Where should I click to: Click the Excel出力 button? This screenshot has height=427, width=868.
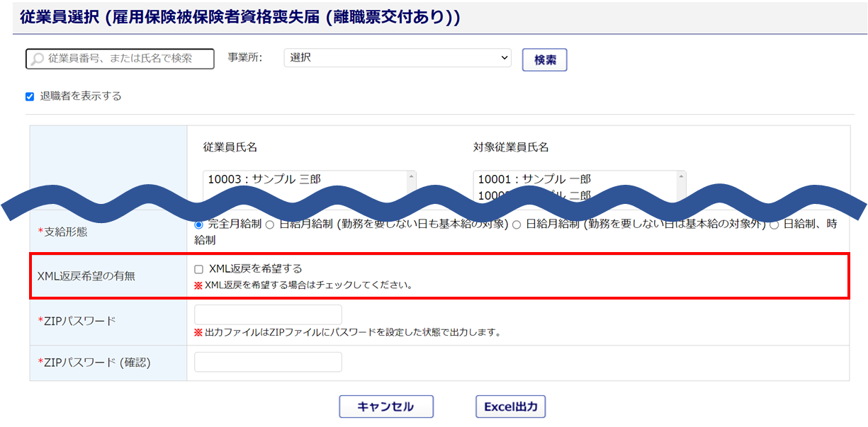point(510,406)
